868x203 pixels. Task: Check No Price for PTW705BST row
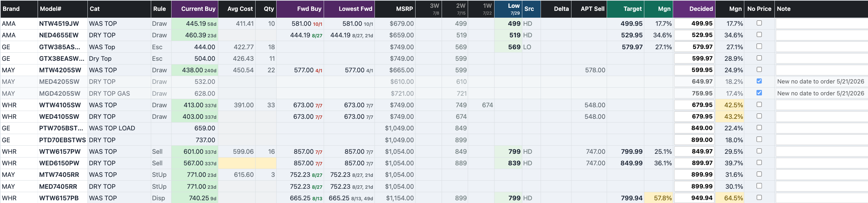(x=759, y=128)
